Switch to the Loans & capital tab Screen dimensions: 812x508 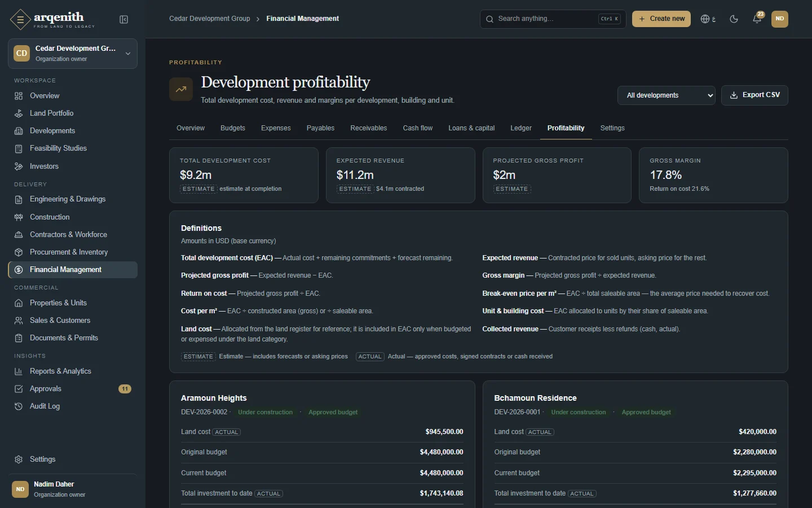pyautogui.click(x=471, y=128)
